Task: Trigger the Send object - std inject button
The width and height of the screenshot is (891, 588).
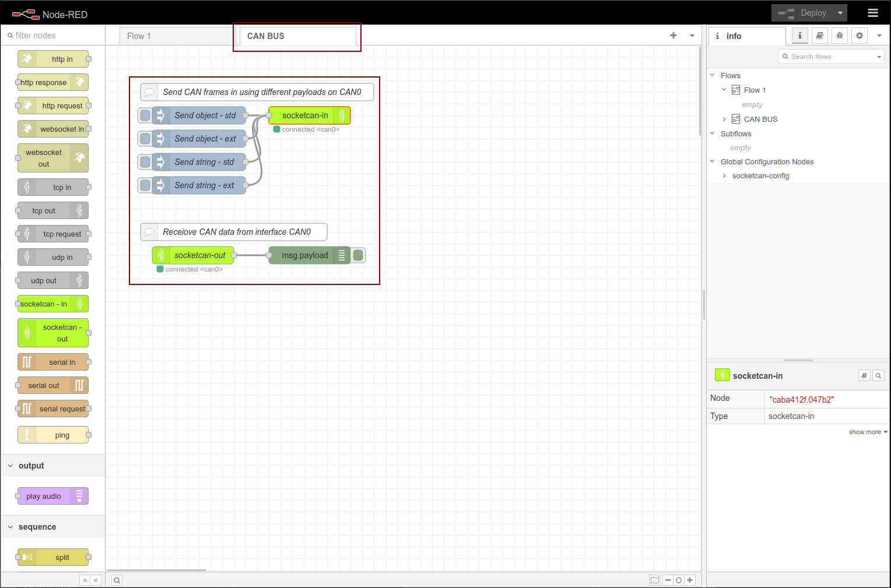Action: [145, 115]
